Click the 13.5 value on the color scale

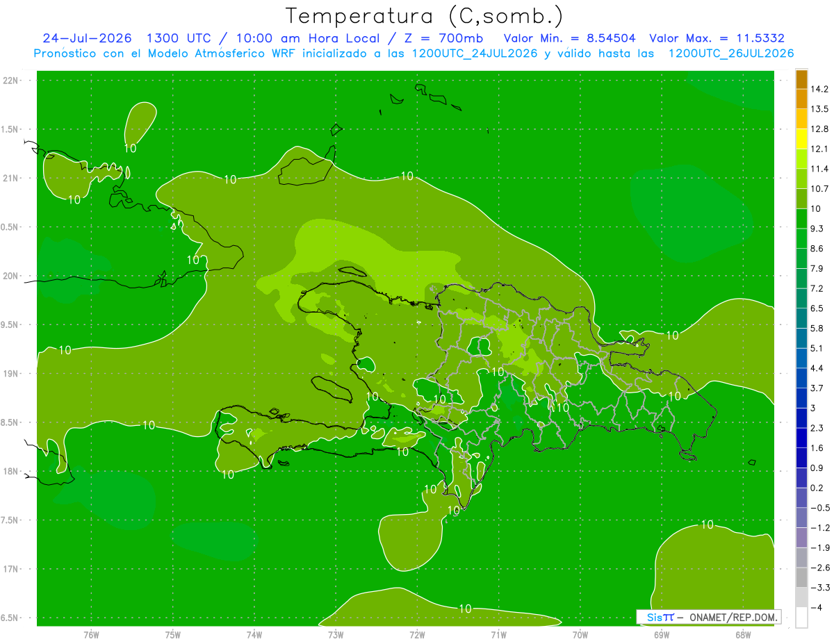click(819, 109)
